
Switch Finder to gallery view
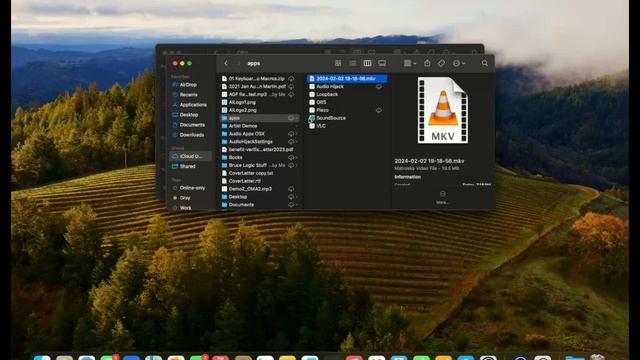pos(382,63)
